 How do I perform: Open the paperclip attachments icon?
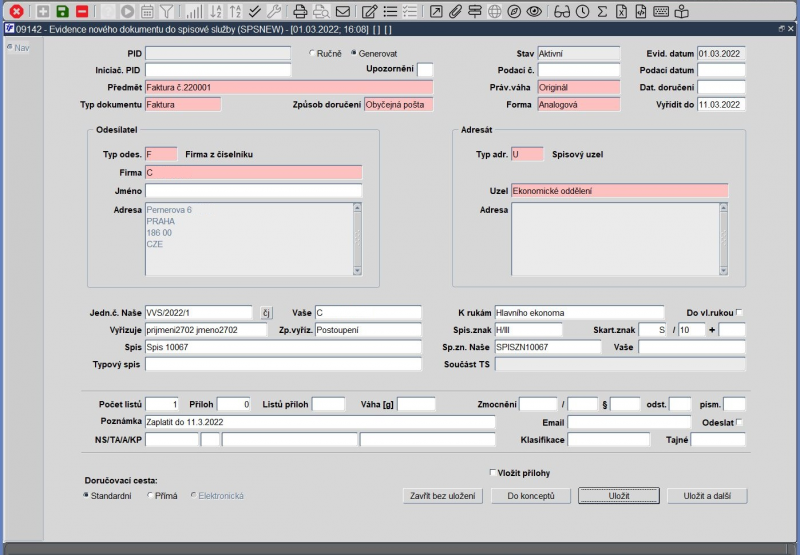tap(455, 11)
